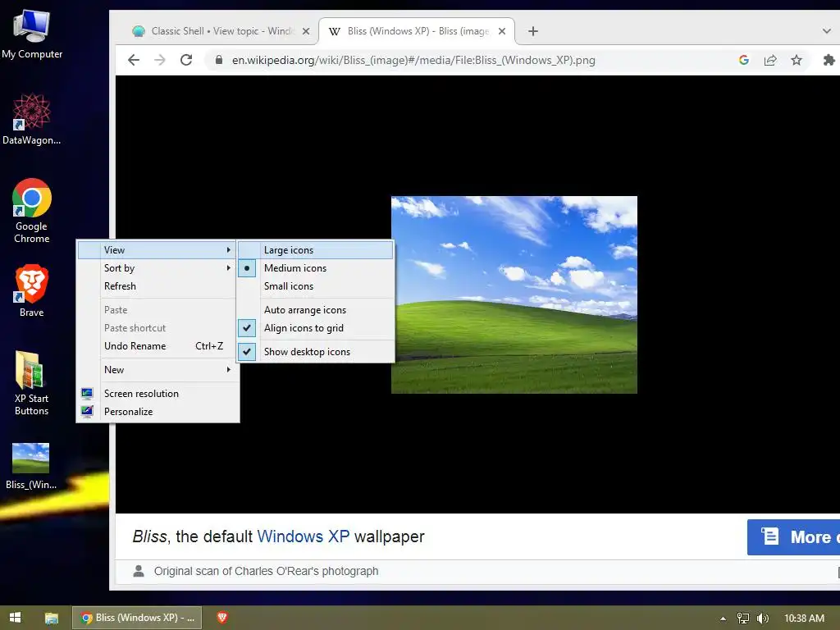Go forward in Chrome
This screenshot has height=630, width=840.
pos(160,60)
